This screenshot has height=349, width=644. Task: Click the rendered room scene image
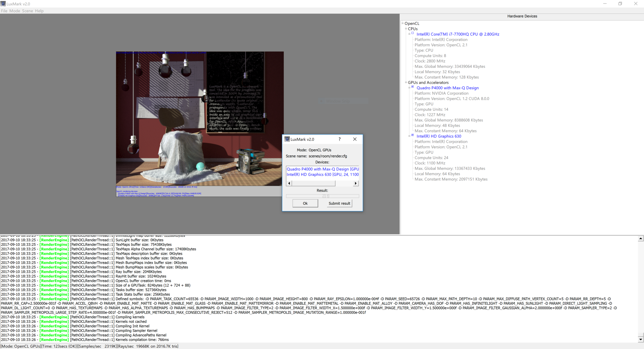pos(200,118)
